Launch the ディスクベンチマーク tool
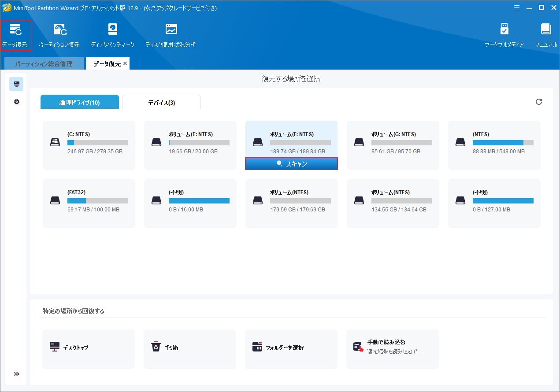Screen dimensions: 560x392 113,35
